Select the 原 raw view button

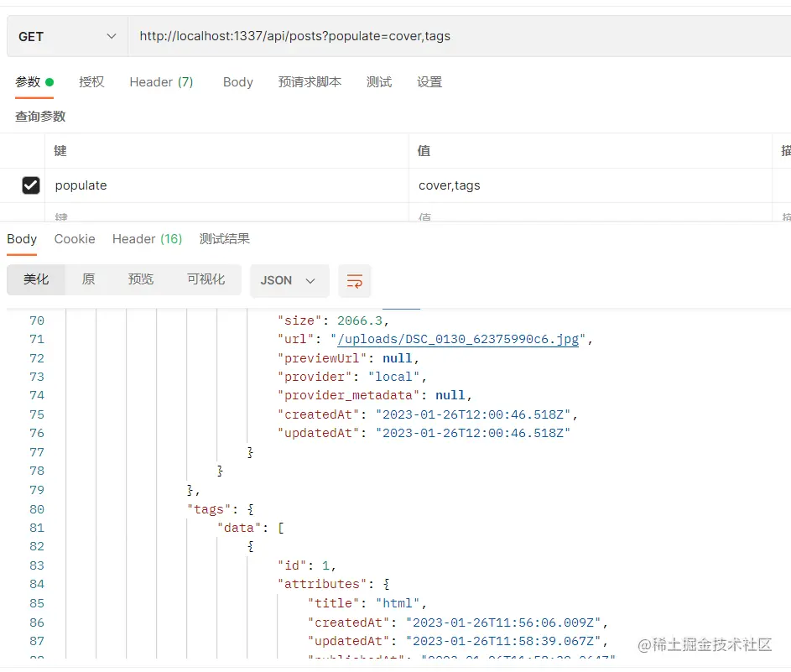[87, 279]
